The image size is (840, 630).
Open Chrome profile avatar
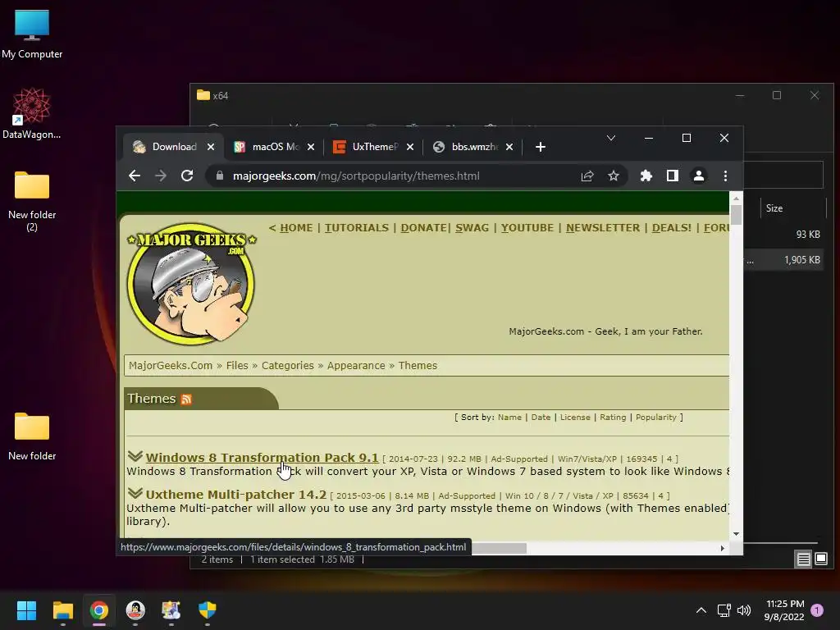[x=699, y=176]
